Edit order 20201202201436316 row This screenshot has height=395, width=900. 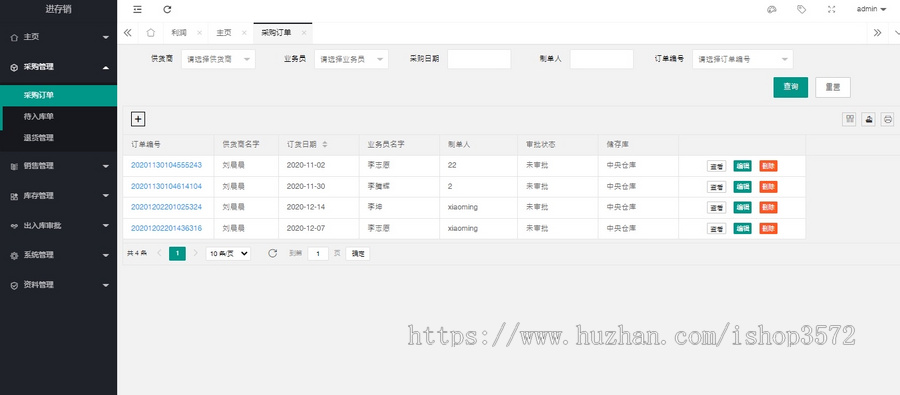pos(743,229)
